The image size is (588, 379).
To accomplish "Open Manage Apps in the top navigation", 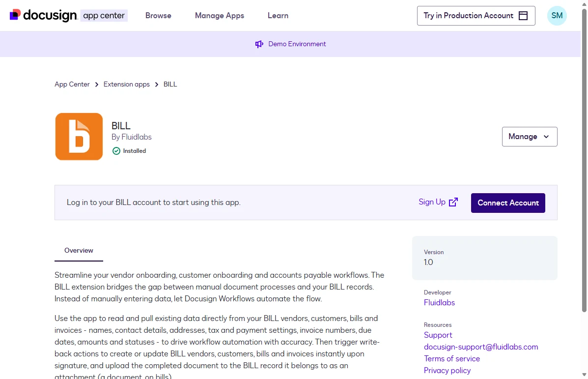I will 220,16.
